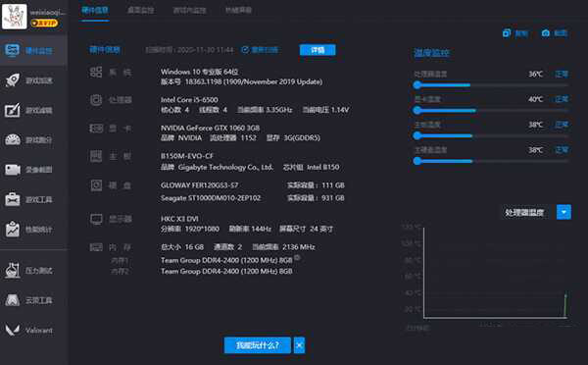Click the "Intel Core i5-6500" text
This screenshot has width=588, height=365.
click(189, 100)
